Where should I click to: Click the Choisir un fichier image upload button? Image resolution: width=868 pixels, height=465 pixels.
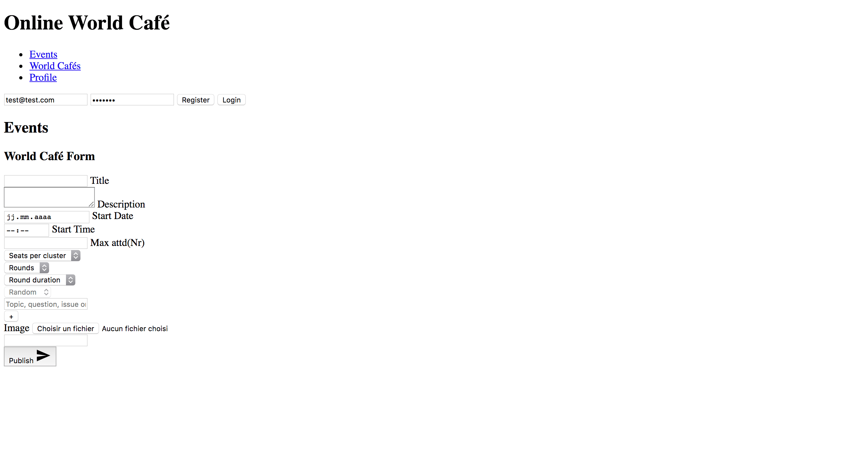65,328
